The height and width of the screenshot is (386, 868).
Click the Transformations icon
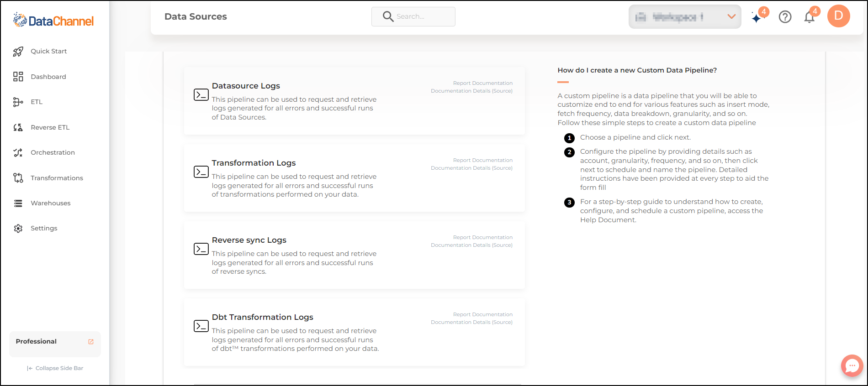click(x=18, y=178)
